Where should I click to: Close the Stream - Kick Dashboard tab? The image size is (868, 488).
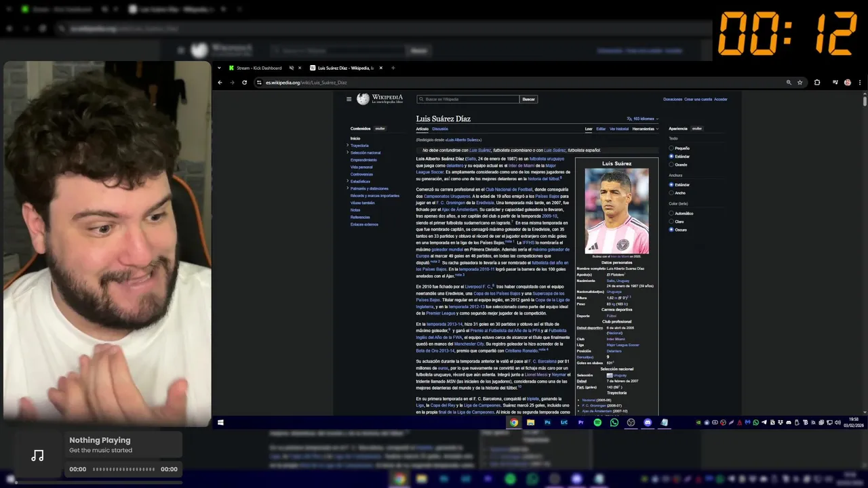(x=300, y=68)
